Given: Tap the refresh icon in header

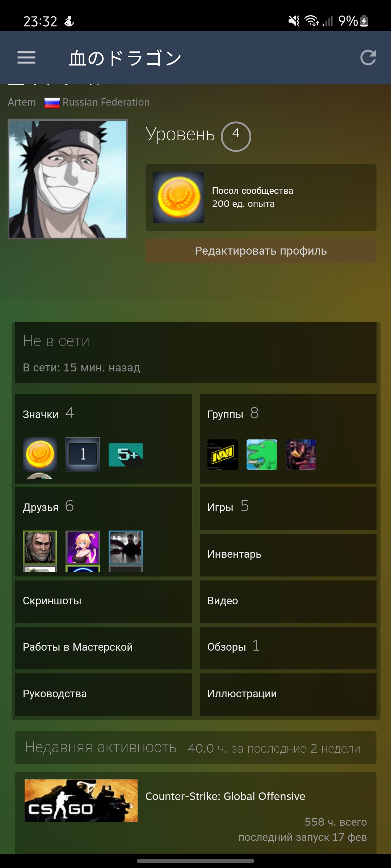Looking at the screenshot, I should coord(368,58).
